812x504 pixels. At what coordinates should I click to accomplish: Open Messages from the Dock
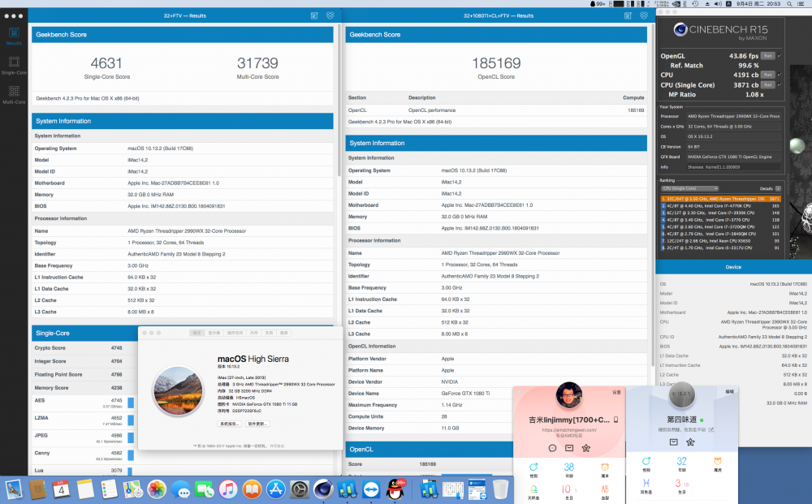[x=180, y=489]
